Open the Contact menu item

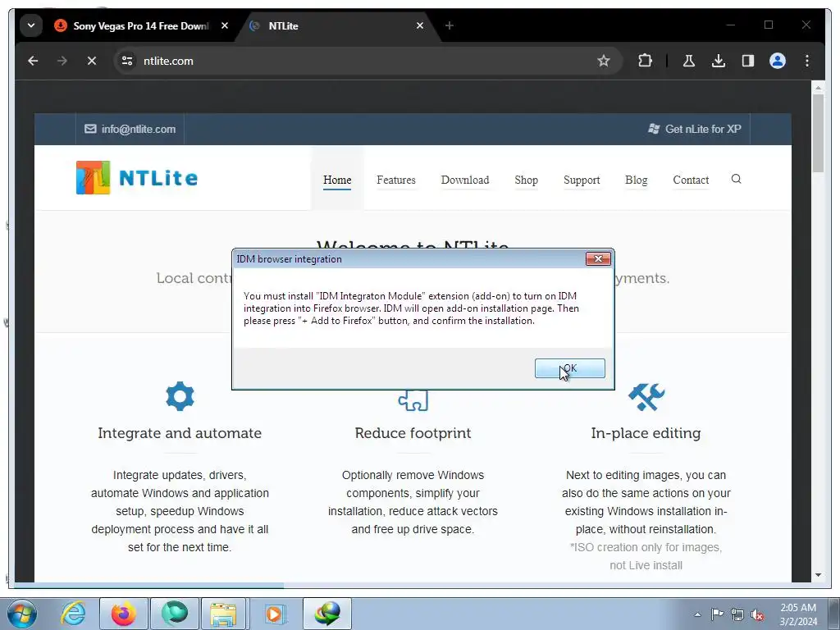(x=691, y=180)
